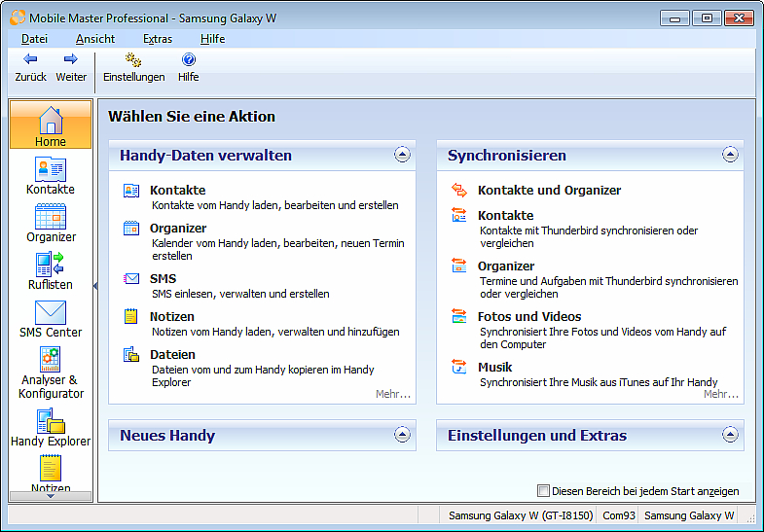Click Kontakte icon under Synchronisieren
Viewport: 764px width, 532px height.
click(459, 215)
